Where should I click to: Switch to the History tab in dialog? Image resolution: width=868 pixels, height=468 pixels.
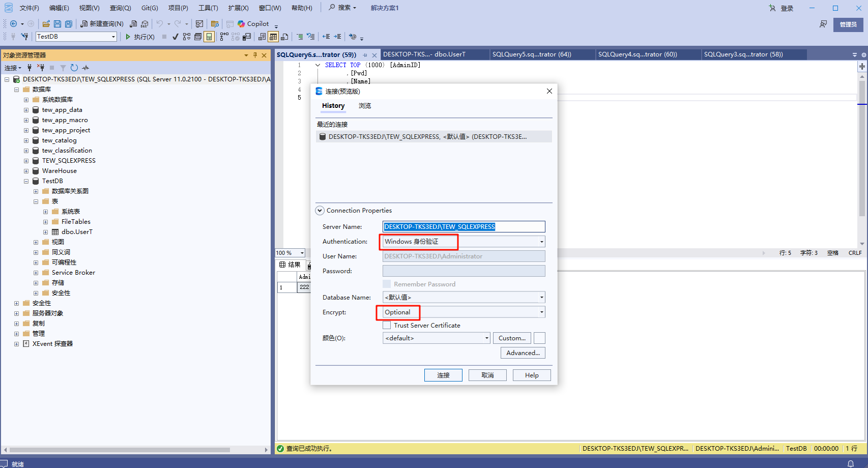coord(333,106)
